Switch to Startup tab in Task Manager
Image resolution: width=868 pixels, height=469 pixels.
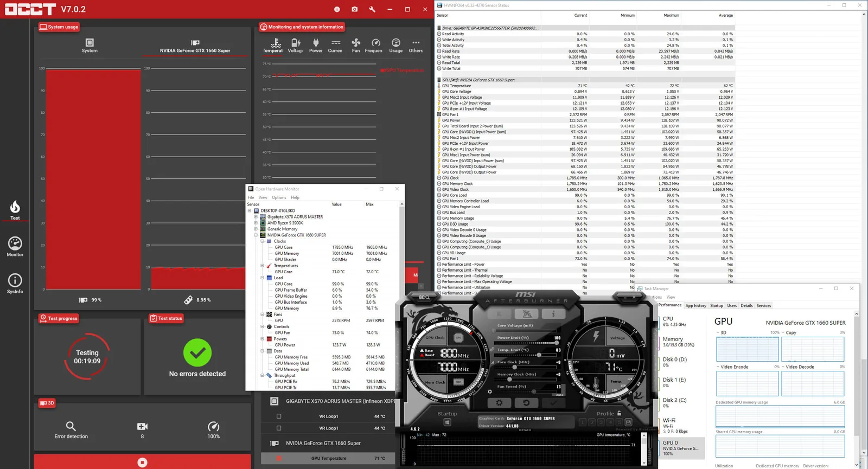717,306
